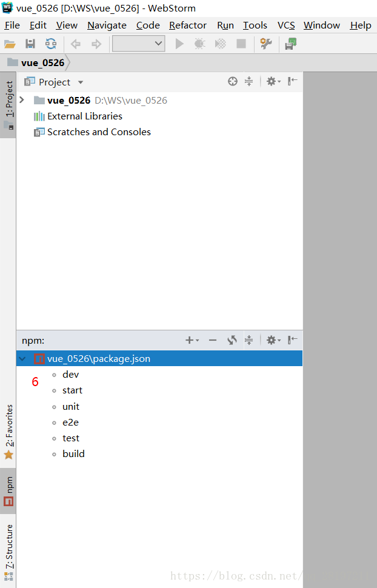Collapse the vue_0526\package.json node
This screenshot has height=588, width=377.
(x=22, y=359)
